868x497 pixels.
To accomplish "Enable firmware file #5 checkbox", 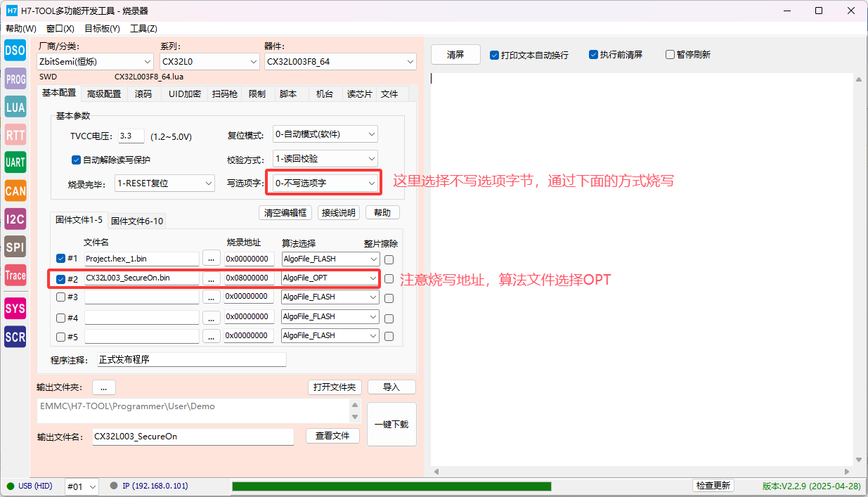I will click(x=60, y=336).
